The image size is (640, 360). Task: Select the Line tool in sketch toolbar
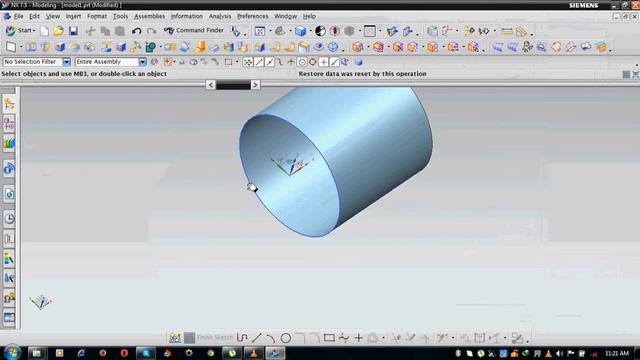pyautogui.click(x=256, y=338)
